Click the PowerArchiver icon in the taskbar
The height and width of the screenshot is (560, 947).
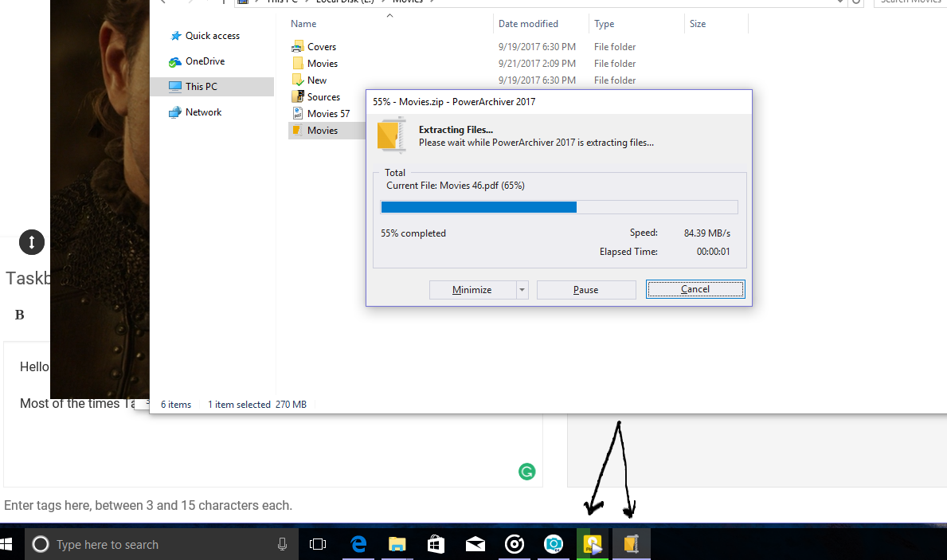coord(631,544)
